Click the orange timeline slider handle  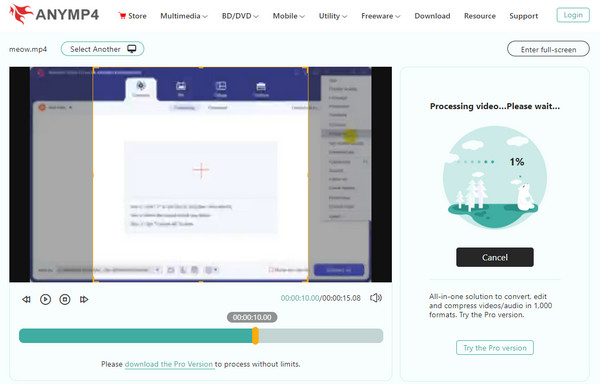(x=255, y=335)
